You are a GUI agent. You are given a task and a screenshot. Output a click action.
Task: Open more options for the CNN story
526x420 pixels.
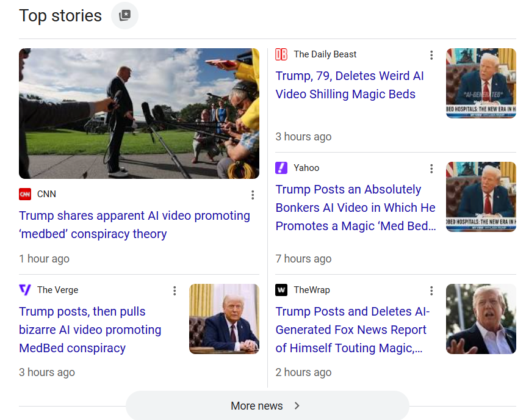pyautogui.click(x=253, y=195)
